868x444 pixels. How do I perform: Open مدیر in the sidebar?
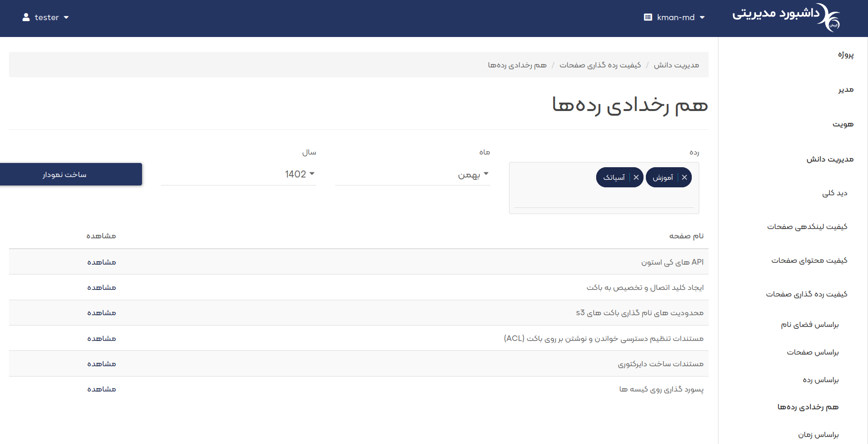[846, 89]
